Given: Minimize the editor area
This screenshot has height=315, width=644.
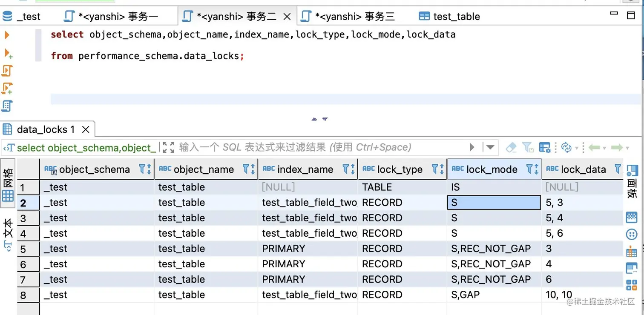Looking at the screenshot, I should tap(614, 14).
